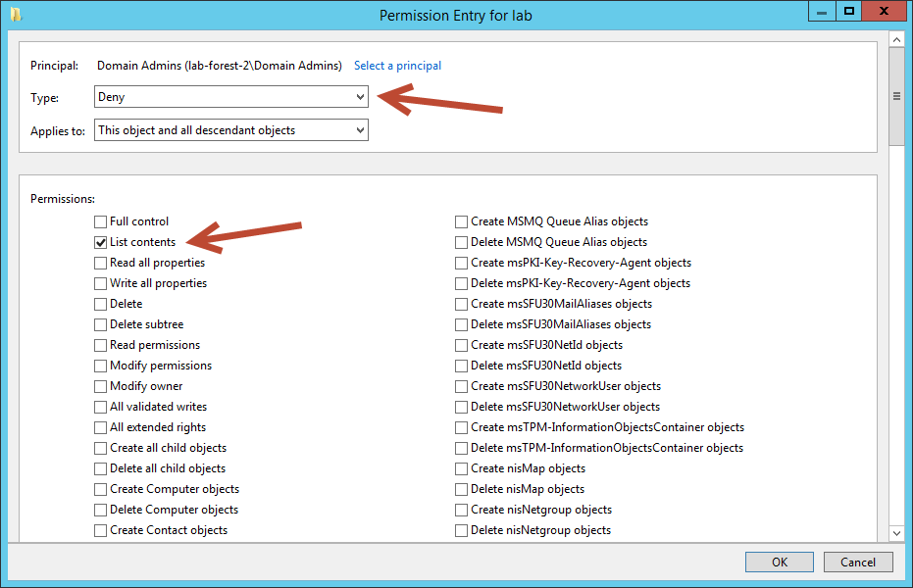Click the Permissions: section label
Screen dimensions: 913x588
(63, 199)
